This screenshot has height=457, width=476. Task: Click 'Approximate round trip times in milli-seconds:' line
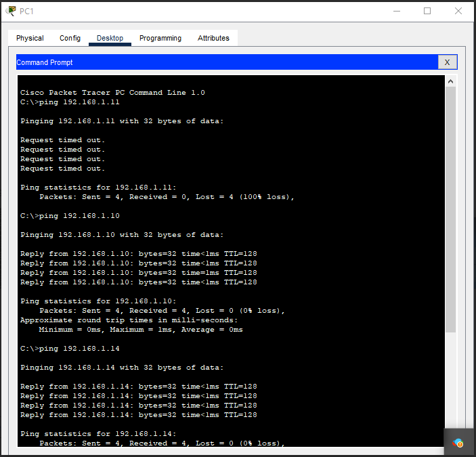coord(129,320)
